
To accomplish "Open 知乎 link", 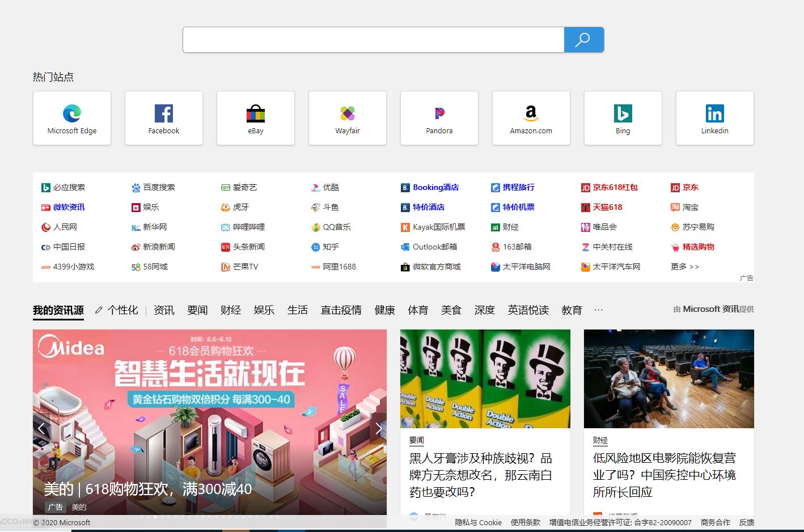I will (x=325, y=247).
